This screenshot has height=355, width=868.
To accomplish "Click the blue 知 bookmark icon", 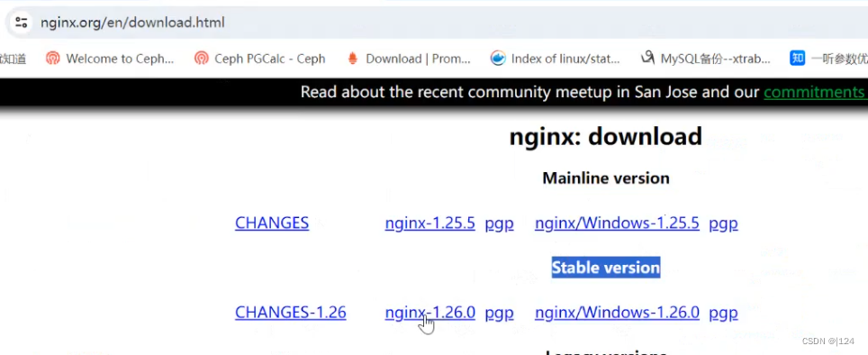I will click(x=797, y=59).
